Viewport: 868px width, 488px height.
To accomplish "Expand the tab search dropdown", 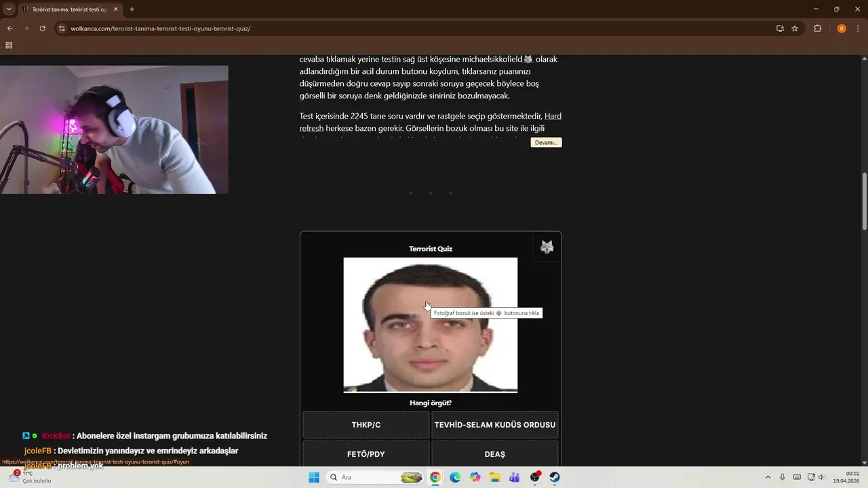I will 9,9.
